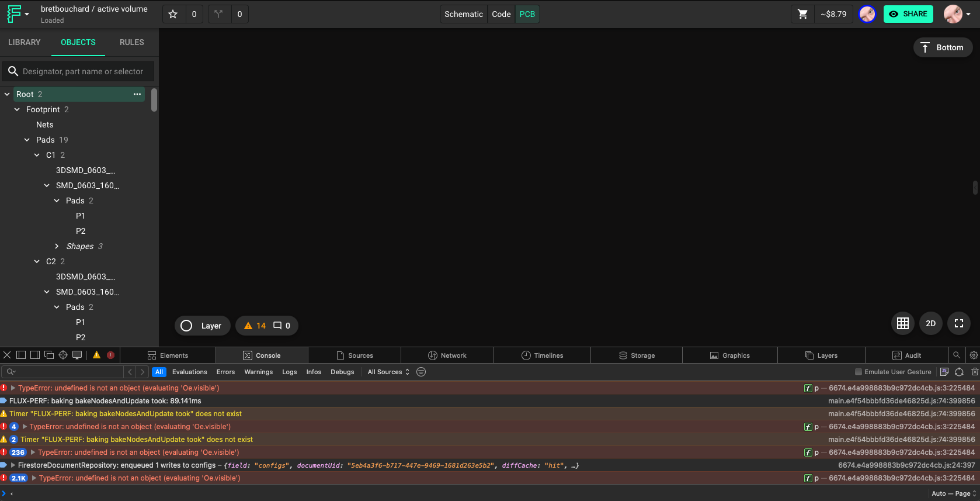Enter fullscreen canvas mode
This screenshot has height=501, width=980.
959,323
